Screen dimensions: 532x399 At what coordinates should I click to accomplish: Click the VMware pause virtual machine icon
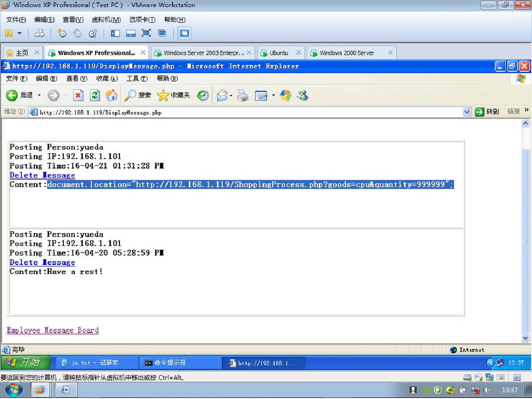[x=9, y=33]
